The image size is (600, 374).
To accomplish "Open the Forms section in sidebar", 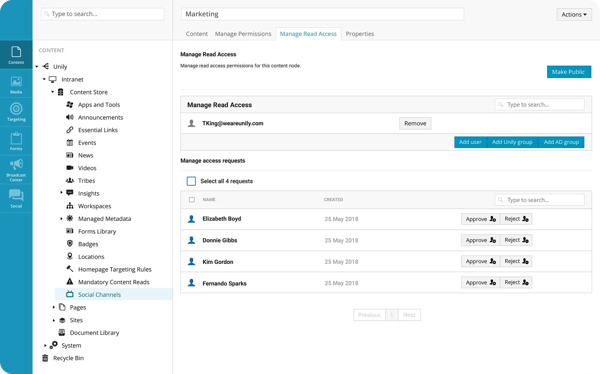I will pyautogui.click(x=16, y=140).
